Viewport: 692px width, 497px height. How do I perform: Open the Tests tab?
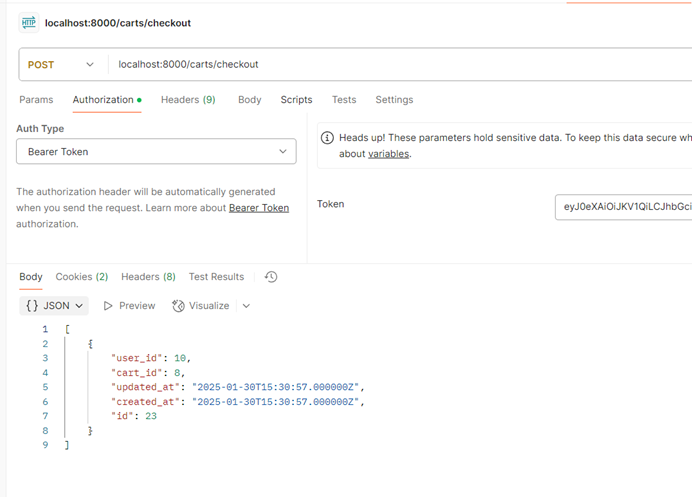pyautogui.click(x=344, y=100)
